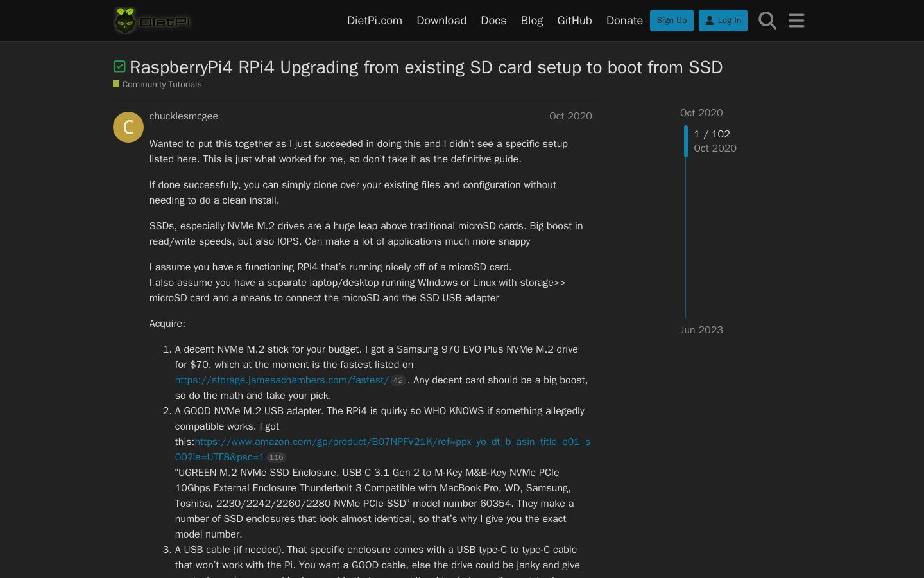Click the solved checkmark icon beside title

119,67
